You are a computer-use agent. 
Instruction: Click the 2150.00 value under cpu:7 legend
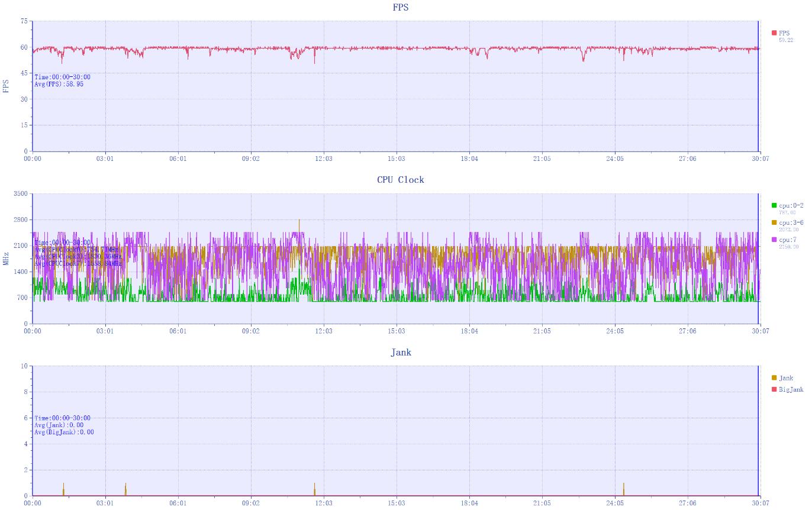click(x=789, y=246)
